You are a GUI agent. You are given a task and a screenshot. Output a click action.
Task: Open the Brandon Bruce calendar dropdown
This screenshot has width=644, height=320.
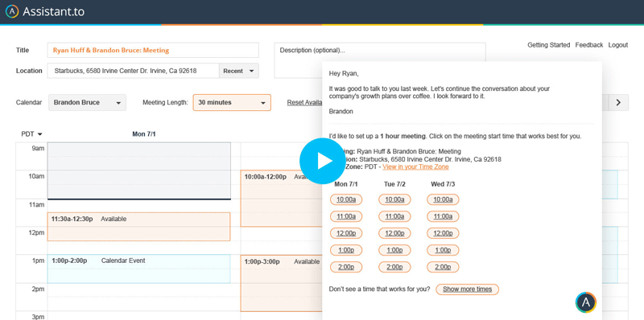(87, 103)
